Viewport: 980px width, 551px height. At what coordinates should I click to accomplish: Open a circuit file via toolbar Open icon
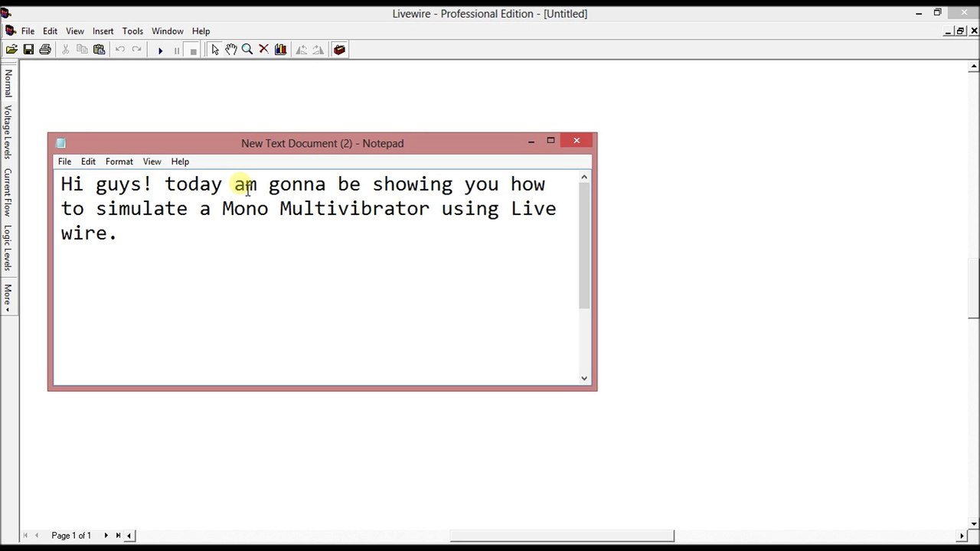(x=11, y=50)
